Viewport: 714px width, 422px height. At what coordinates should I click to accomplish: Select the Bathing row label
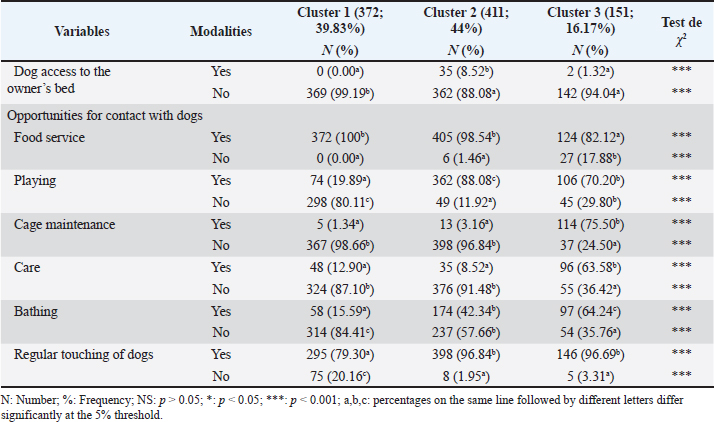pyautogui.click(x=35, y=310)
